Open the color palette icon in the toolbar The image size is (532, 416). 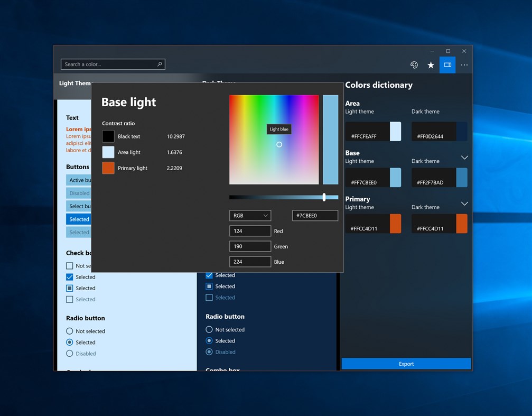[x=414, y=64]
